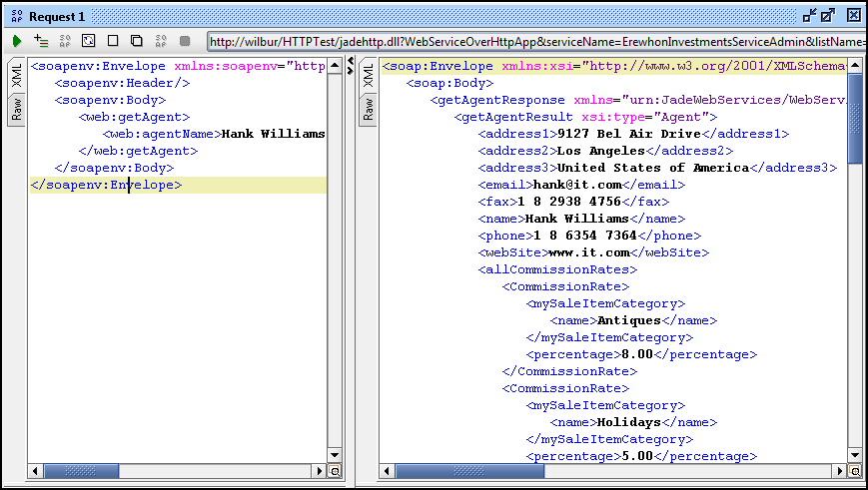Click the soapenv:Header line

click(122, 83)
